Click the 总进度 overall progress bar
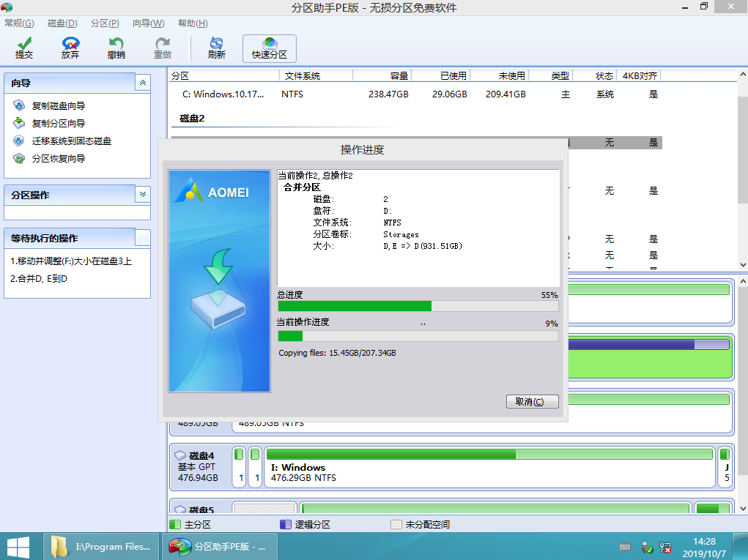 (x=418, y=306)
